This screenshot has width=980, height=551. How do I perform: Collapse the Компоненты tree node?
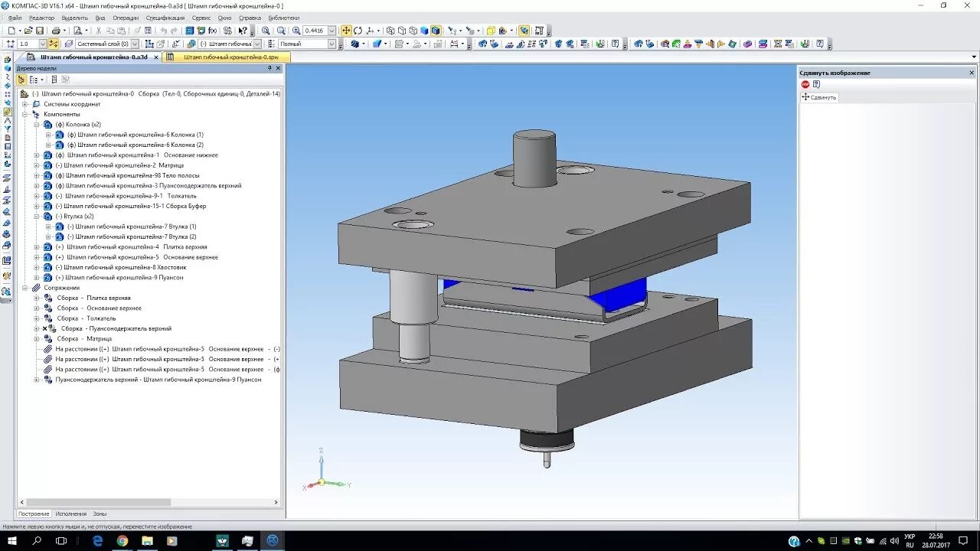[24, 114]
